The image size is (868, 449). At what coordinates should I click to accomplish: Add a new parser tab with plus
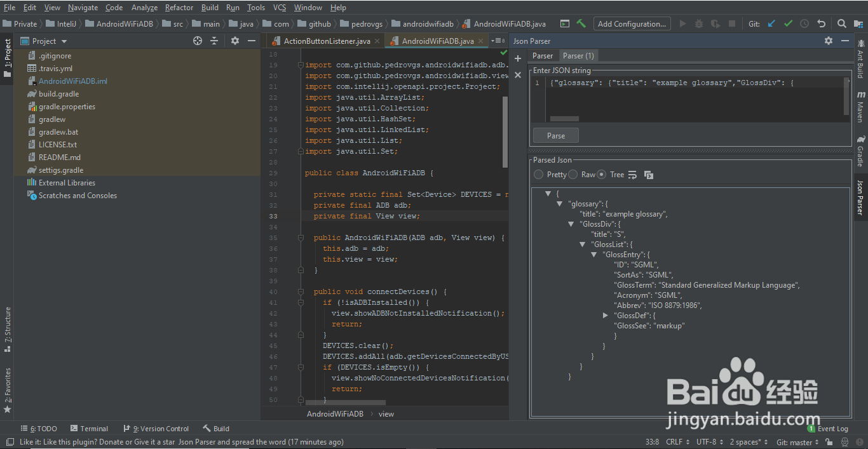click(518, 58)
